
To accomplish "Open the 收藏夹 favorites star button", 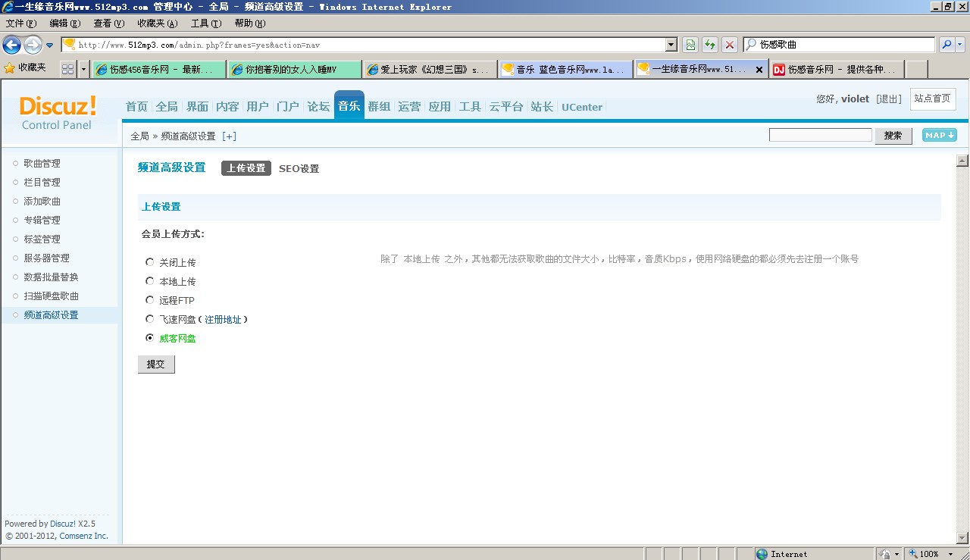I will (x=25, y=68).
